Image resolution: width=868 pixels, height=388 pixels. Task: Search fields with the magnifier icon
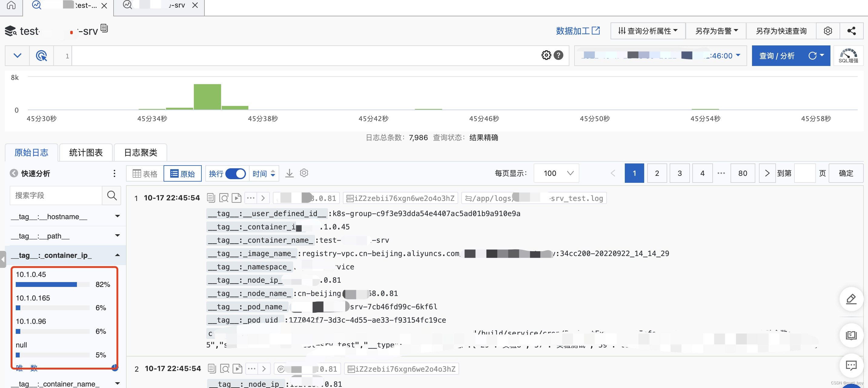[111, 195]
